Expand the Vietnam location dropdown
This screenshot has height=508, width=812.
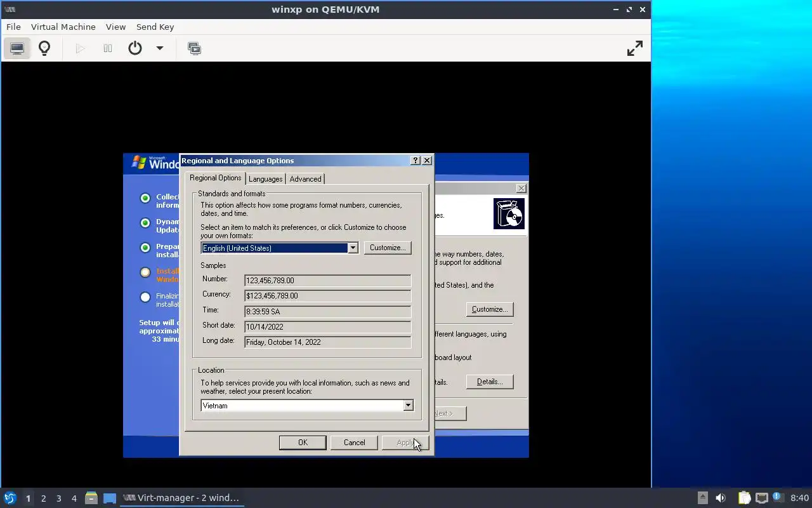[x=408, y=405]
